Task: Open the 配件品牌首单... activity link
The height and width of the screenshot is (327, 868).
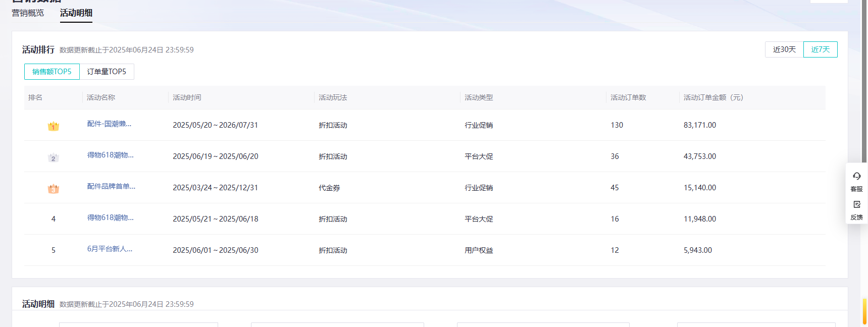Action: click(111, 187)
